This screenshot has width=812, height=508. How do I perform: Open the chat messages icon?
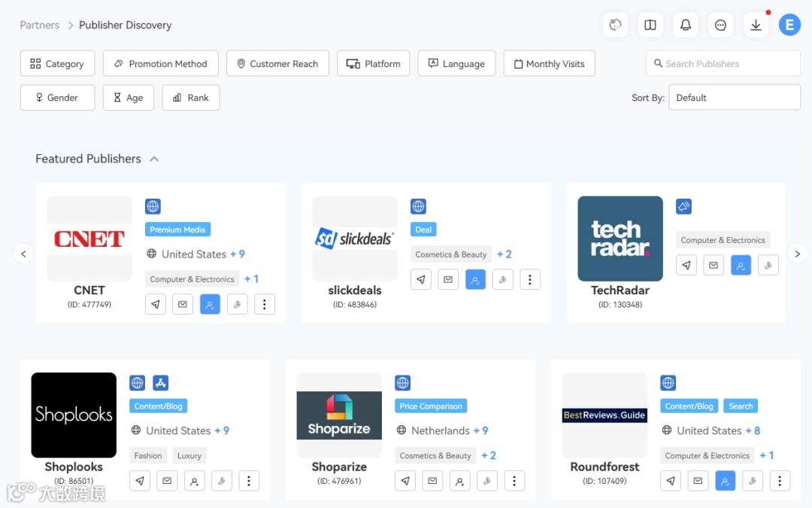[x=720, y=25]
